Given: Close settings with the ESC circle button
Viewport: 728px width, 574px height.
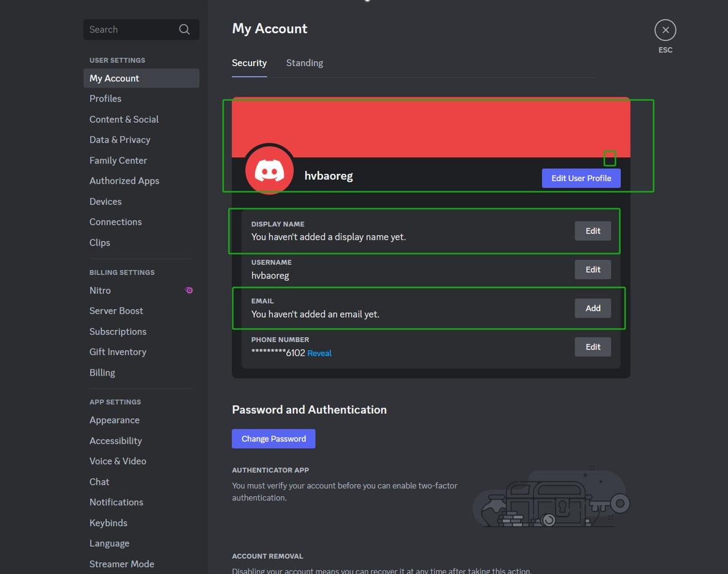Looking at the screenshot, I should 665,30.
